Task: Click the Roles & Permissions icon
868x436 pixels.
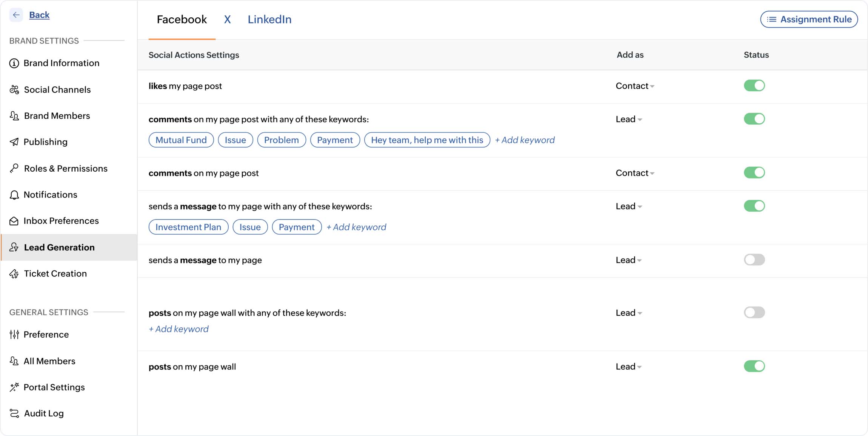Action: point(14,167)
